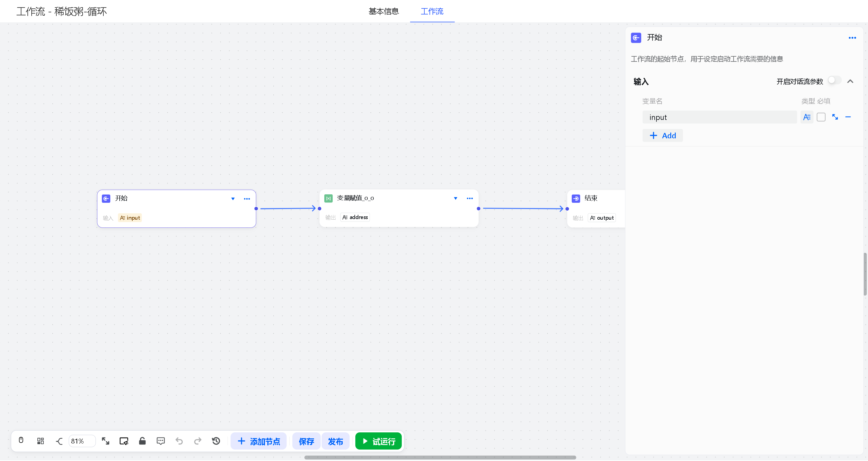Click the text type icon for input variable
The image size is (868, 461).
click(807, 117)
